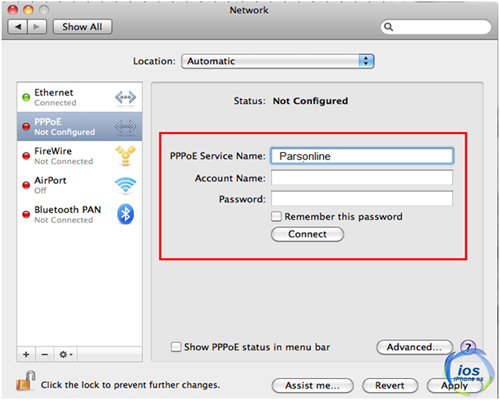Viewport: 500px width, 400px height.
Task: Click the Revert button
Action: [390, 386]
